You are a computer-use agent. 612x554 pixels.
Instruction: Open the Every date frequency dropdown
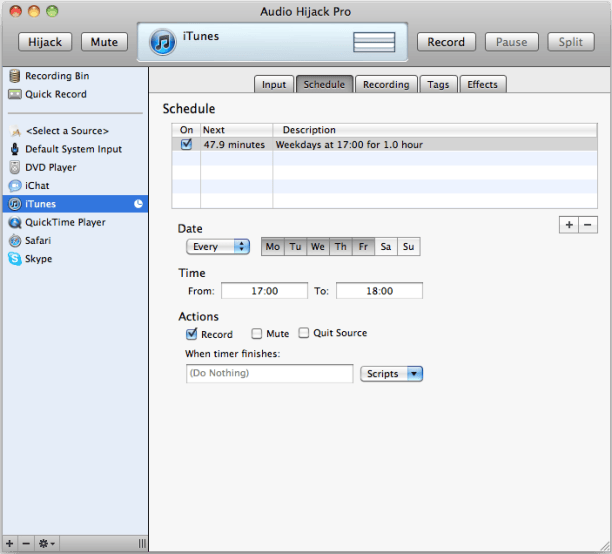pos(218,246)
